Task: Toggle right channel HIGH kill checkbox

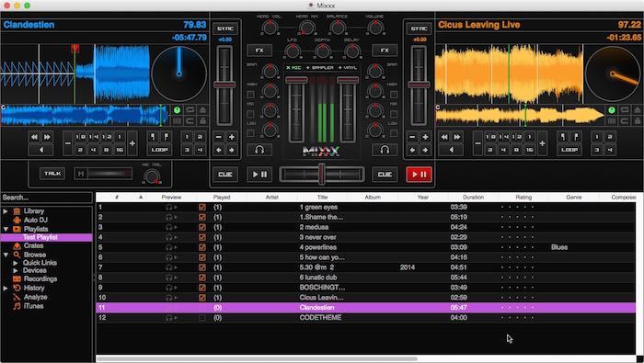Action: pos(394,95)
